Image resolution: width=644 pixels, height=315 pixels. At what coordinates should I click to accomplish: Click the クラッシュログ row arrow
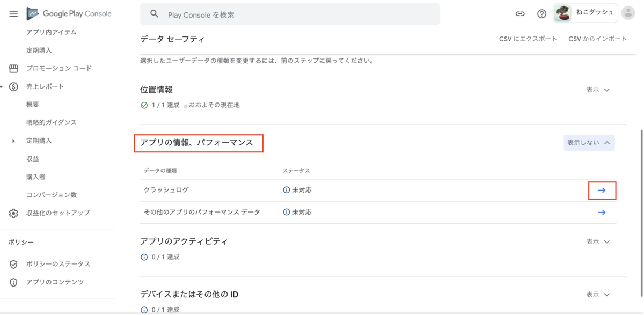pyautogui.click(x=602, y=191)
